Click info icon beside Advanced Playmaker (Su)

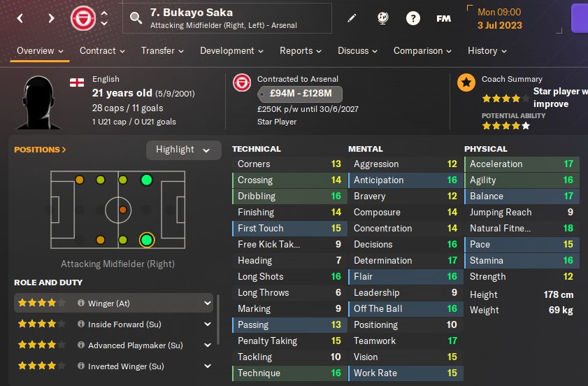coord(80,345)
